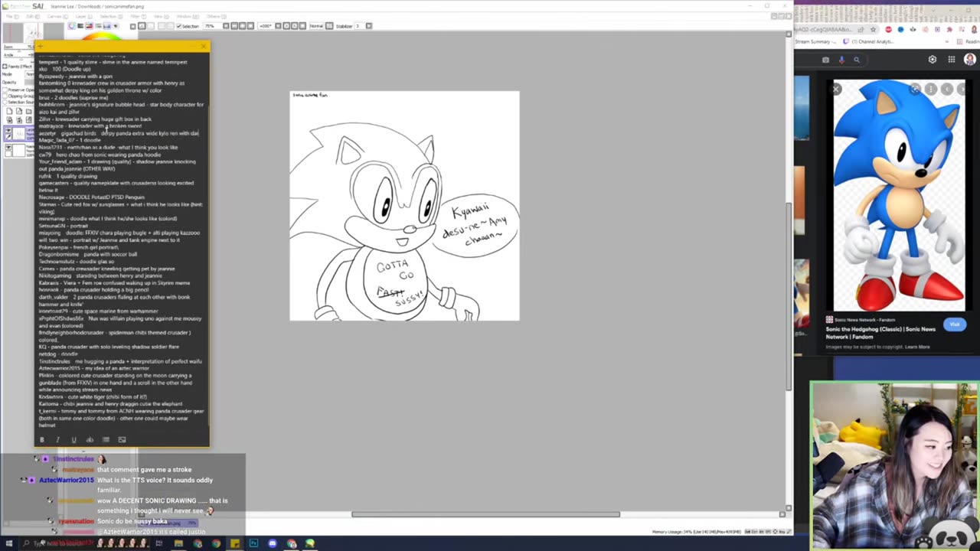Create a New Linework Layer
This screenshot has height=551, width=980.
(19, 111)
